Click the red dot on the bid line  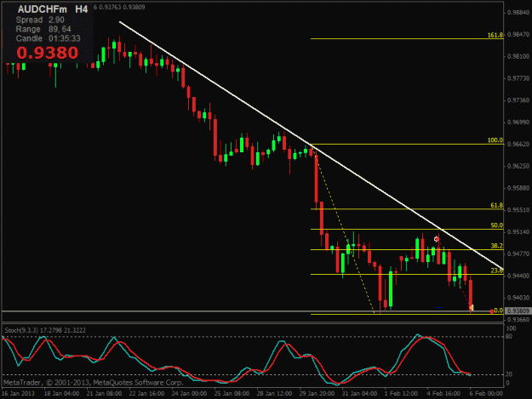pos(492,311)
